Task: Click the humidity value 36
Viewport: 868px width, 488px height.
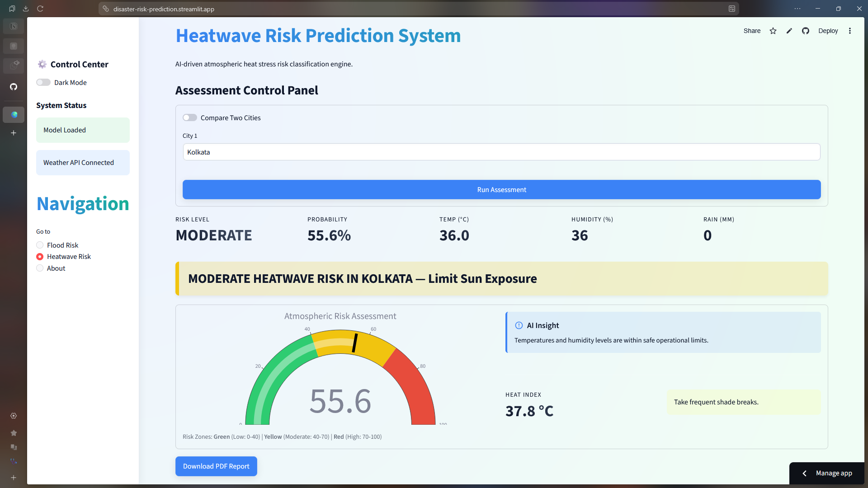Action: (x=580, y=235)
